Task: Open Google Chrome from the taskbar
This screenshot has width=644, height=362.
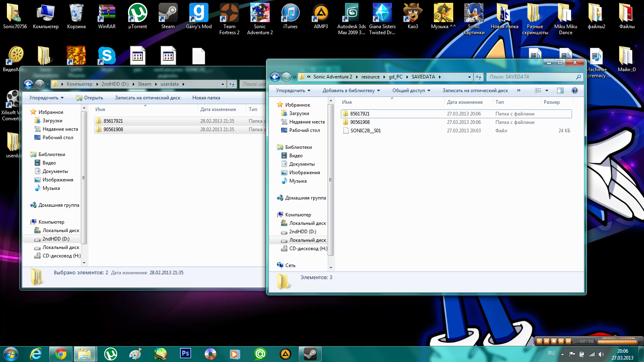Action: tap(61, 354)
